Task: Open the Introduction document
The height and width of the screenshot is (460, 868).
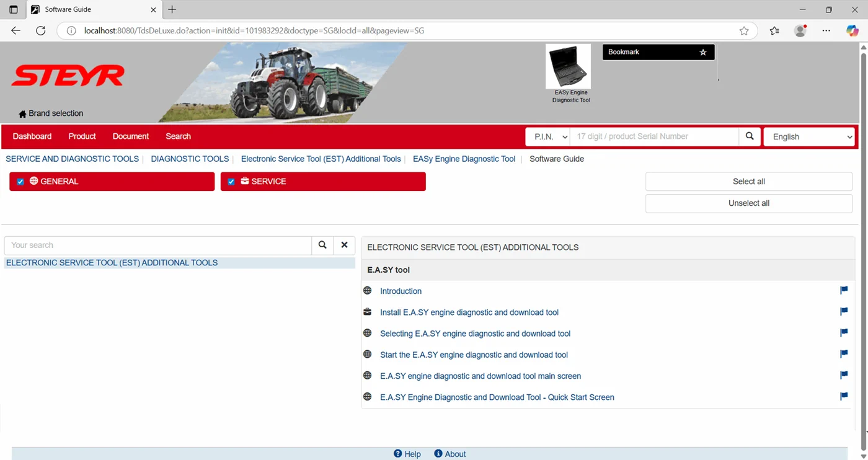Action: click(x=401, y=291)
